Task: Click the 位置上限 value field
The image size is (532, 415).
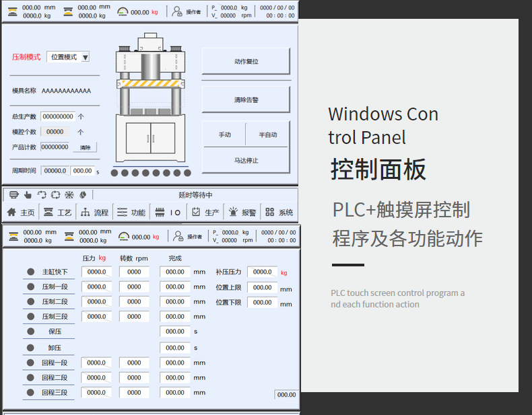Action: [262, 287]
